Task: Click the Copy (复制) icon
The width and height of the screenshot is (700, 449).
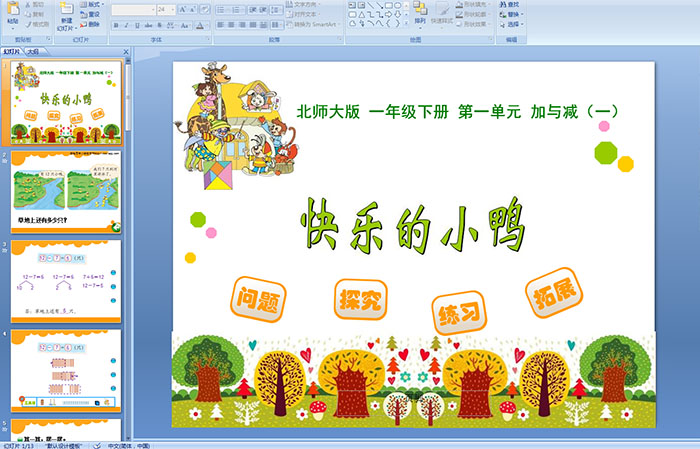Action: click(x=28, y=14)
